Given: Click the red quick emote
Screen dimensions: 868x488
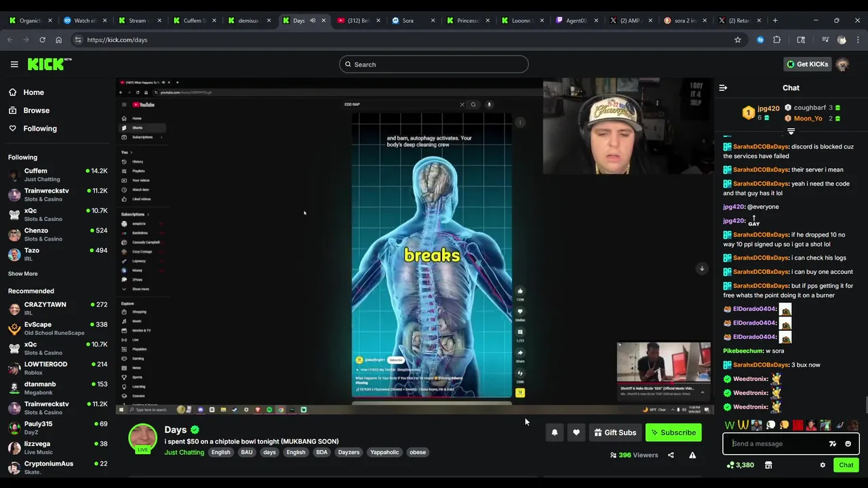Looking at the screenshot, I should (797, 426).
